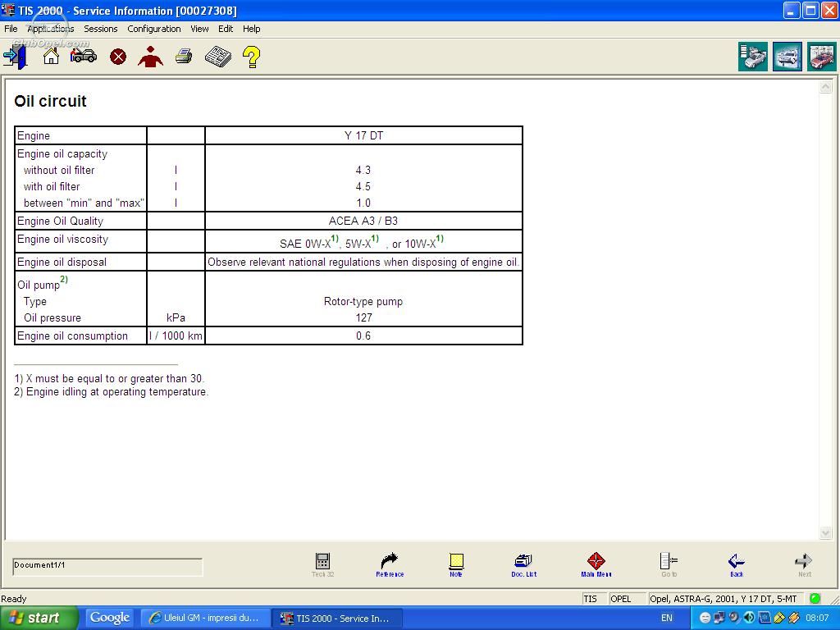The image size is (840, 630).
Task: Open the Edit menu
Action: click(x=226, y=29)
